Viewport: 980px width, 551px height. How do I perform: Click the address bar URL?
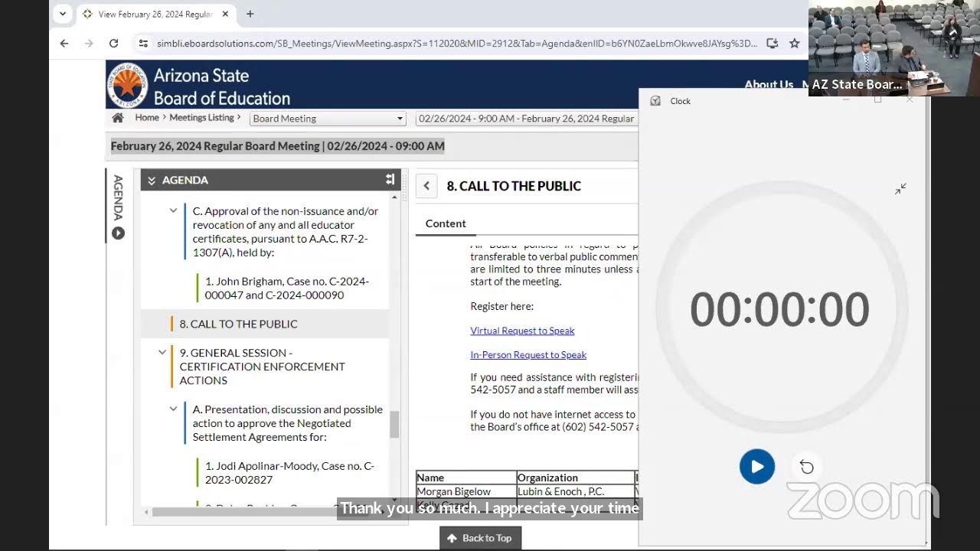456,44
